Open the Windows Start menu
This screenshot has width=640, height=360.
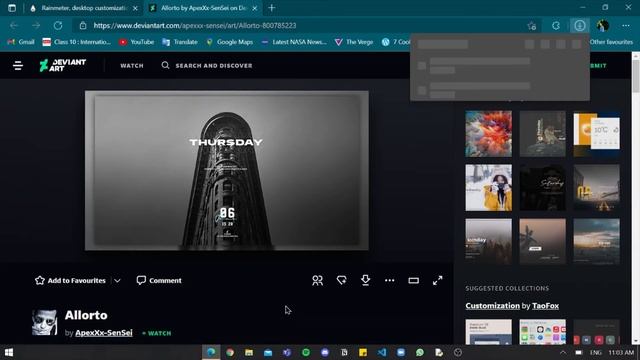(9, 352)
